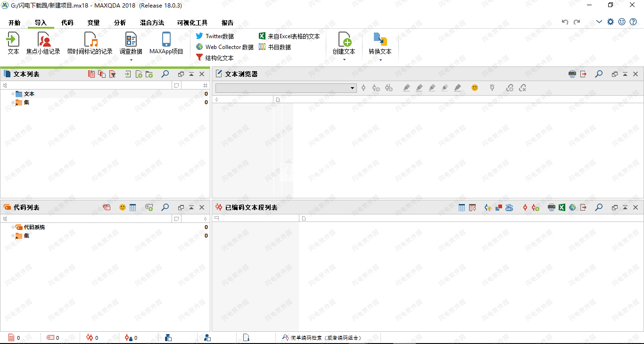Collapse the 已编码文本段列表 panel
The height and width of the screenshot is (344, 644).
click(x=625, y=208)
